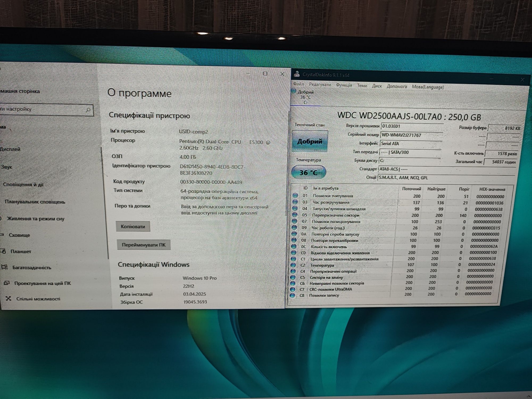
Task: Click the Поточний column header
Action: pos(412,189)
